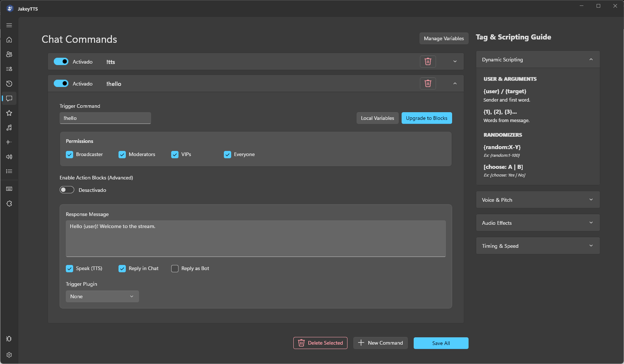624x364 pixels.
Task: Uncheck the Moderators permission
Action: coord(122,155)
